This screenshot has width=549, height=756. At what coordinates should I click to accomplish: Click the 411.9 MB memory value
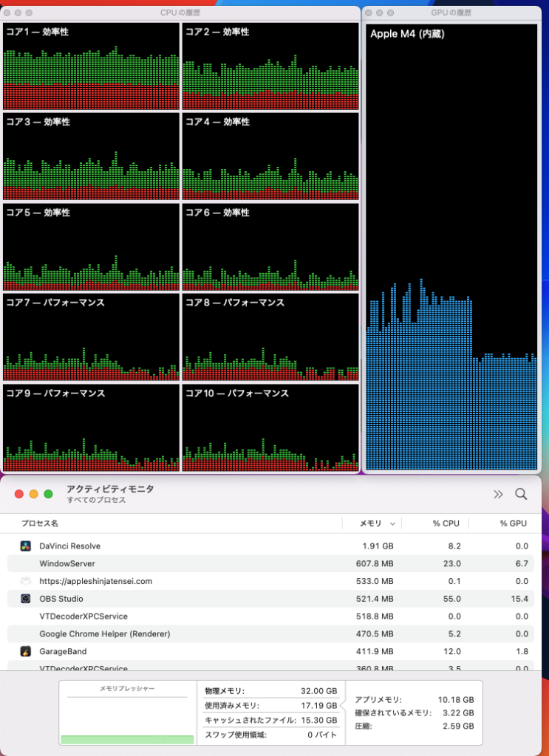pyautogui.click(x=375, y=651)
